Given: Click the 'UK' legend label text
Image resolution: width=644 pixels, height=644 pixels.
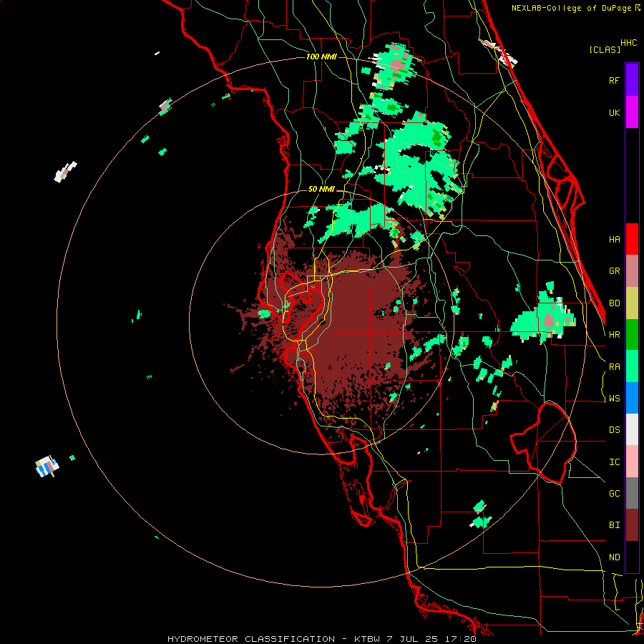Looking at the screenshot, I should pyautogui.click(x=614, y=112).
